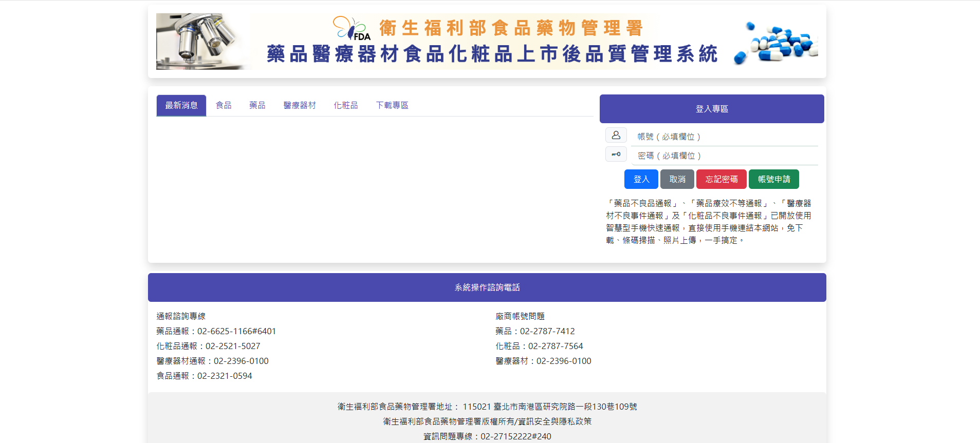Click the microscope image in banner
This screenshot has width=980, height=443.
200,42
